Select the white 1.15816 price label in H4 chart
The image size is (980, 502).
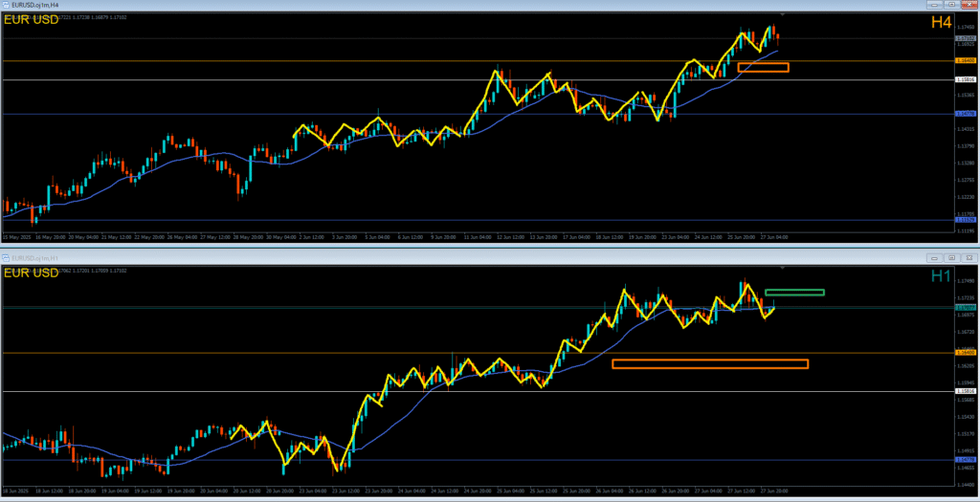point(966,80)
